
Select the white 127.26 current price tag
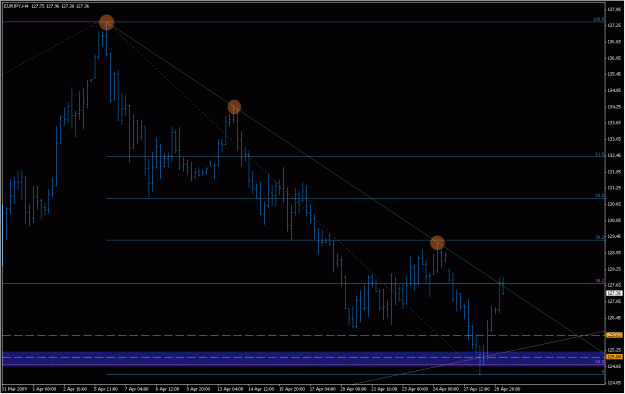click(x=614, y=294)
